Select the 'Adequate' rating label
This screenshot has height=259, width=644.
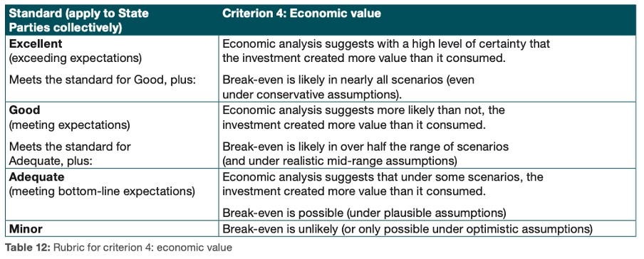pyautogui.click(x=36, y=177)
